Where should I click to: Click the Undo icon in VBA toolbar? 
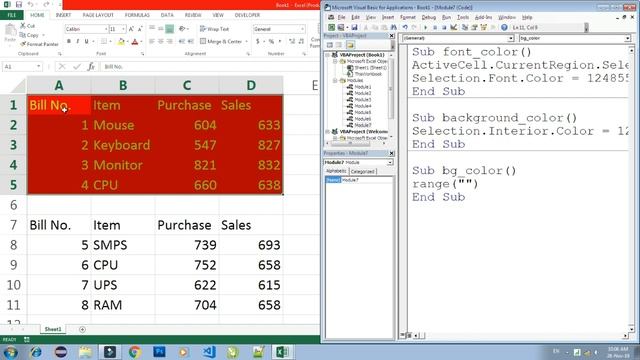coord(405,27)
